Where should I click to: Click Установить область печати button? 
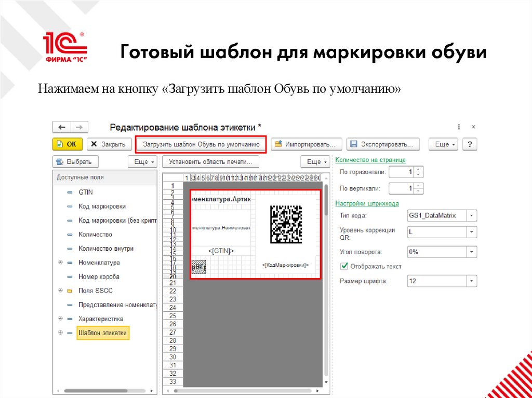(211, 162)
